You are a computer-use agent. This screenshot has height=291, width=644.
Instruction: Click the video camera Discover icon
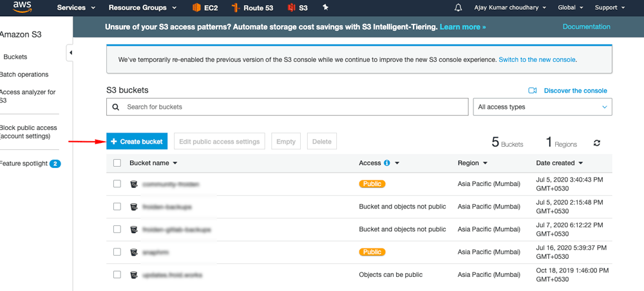pyautogui.click(x=533, y=91)
